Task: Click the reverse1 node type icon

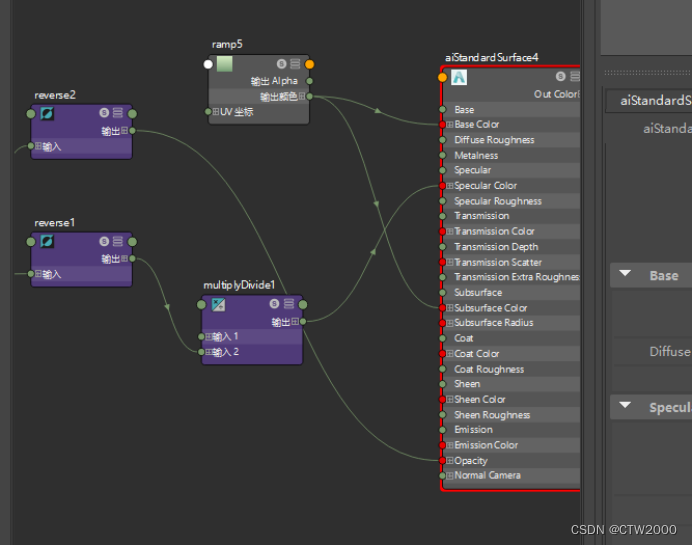Action: coord(47,241)
